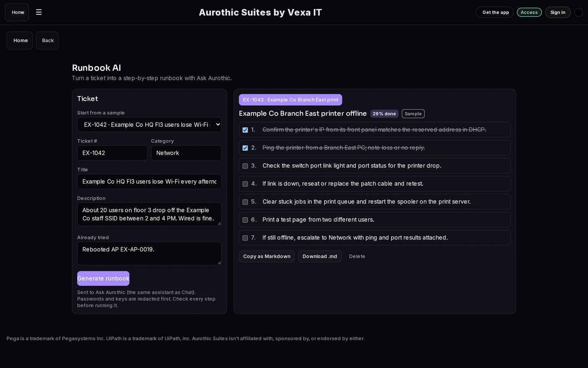Click Get the app button
This screenshot has width=588, height=368.
coord(495,12)
